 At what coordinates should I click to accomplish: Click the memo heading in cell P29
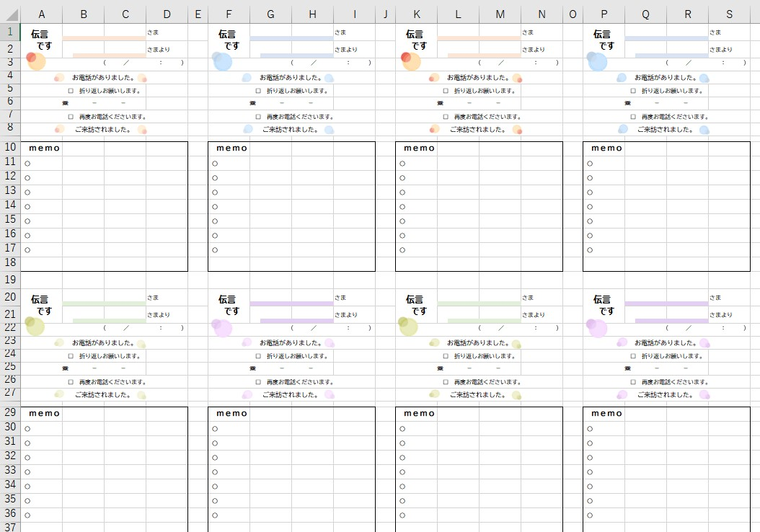pyautogui.click(x=607, y=414)
